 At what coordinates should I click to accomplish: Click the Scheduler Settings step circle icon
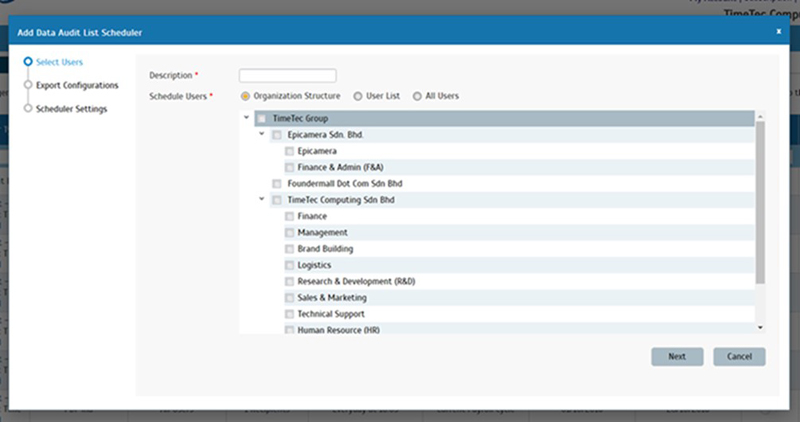click(x=28, y=108)
